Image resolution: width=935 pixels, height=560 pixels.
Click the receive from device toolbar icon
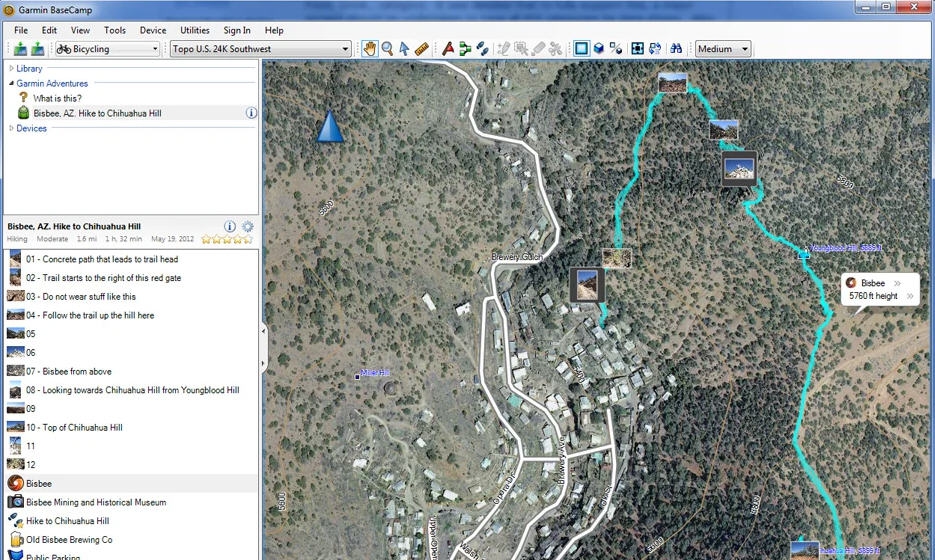click(38, 49)
